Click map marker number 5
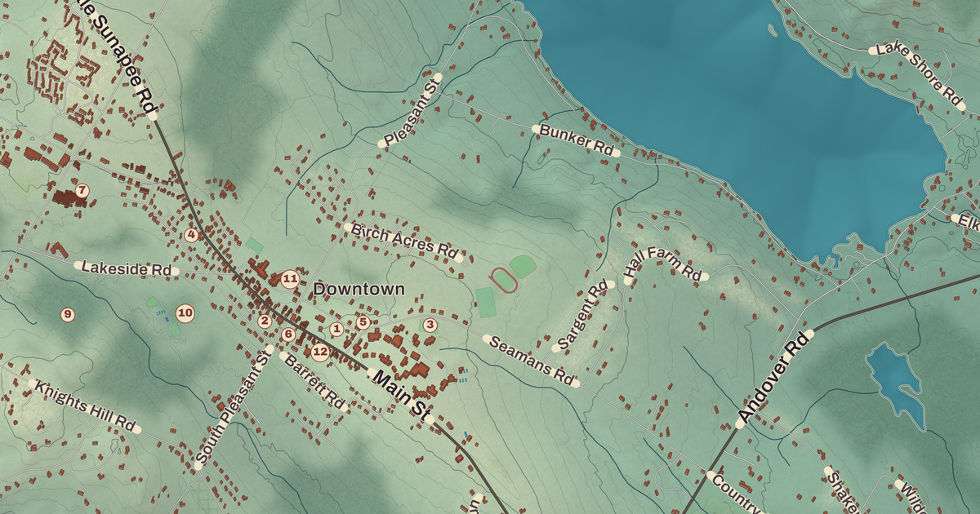 (363, 321)
